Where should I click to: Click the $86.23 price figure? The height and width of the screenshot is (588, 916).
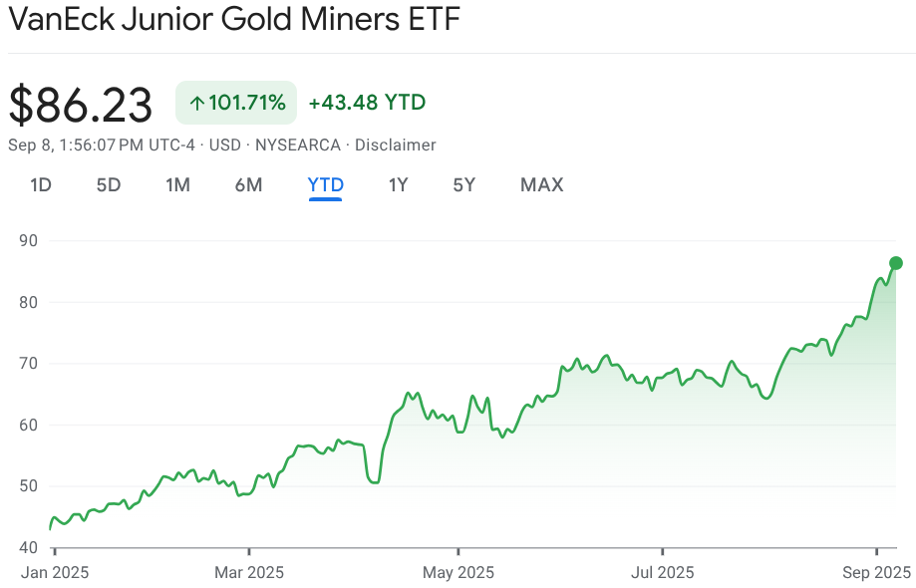(x=81, y=105)
